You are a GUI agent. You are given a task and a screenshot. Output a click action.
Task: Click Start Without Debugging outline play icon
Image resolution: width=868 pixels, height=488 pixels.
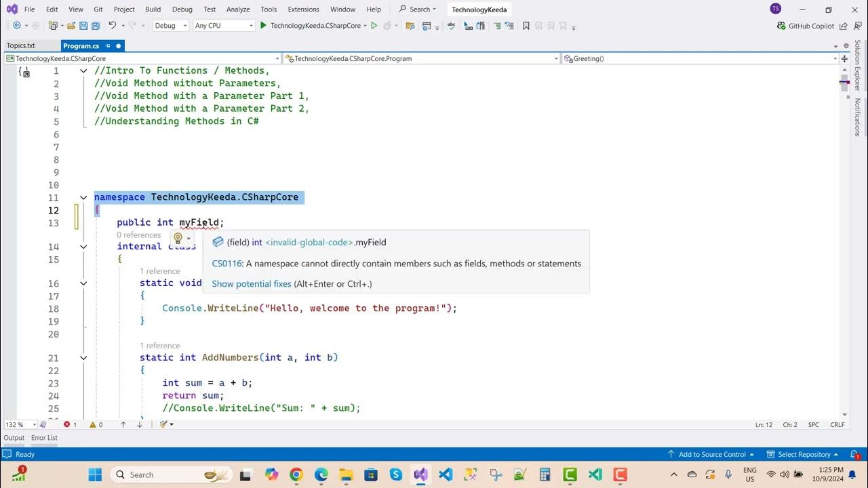pos(374,26)
